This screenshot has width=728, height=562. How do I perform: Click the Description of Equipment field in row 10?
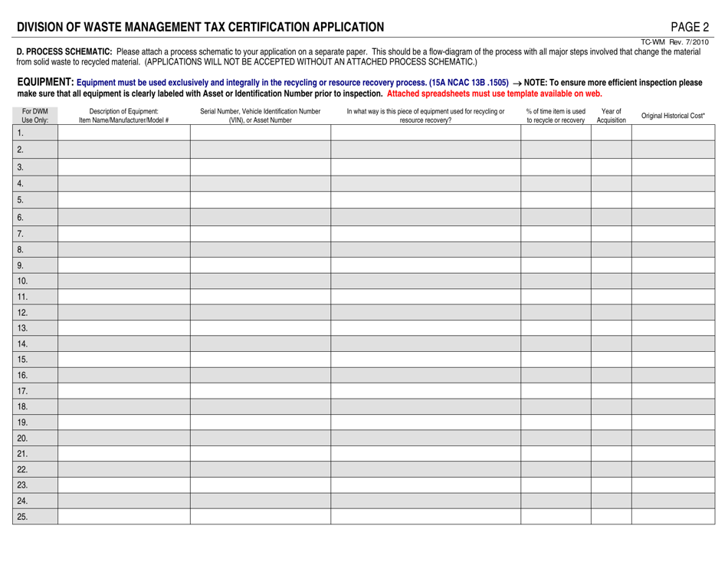[x=124, y=281]
